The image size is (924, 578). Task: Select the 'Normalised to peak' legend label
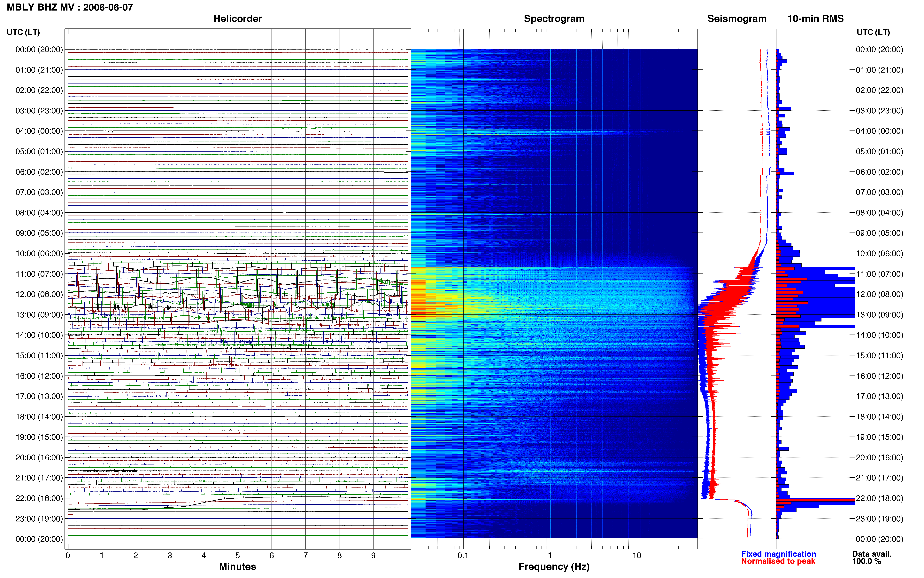tap(778, 561)
